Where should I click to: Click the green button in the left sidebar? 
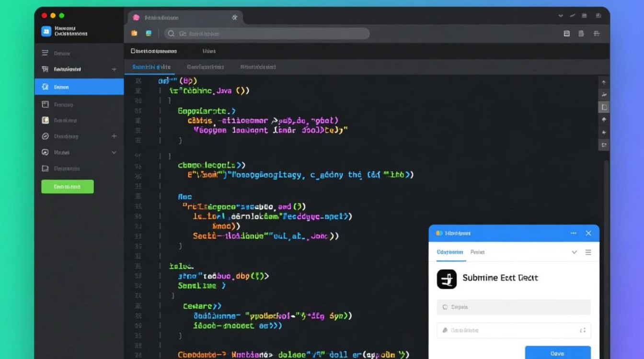click(x=68, y=187)
